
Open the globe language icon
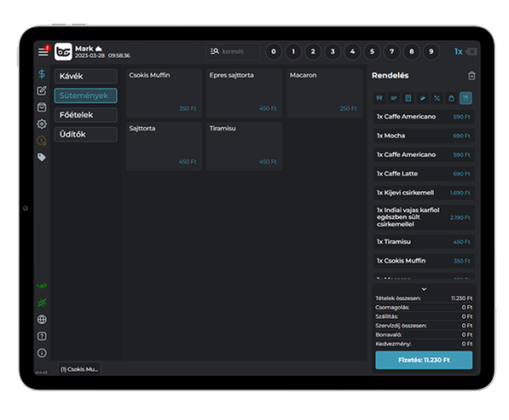click(x=42, y=319)
